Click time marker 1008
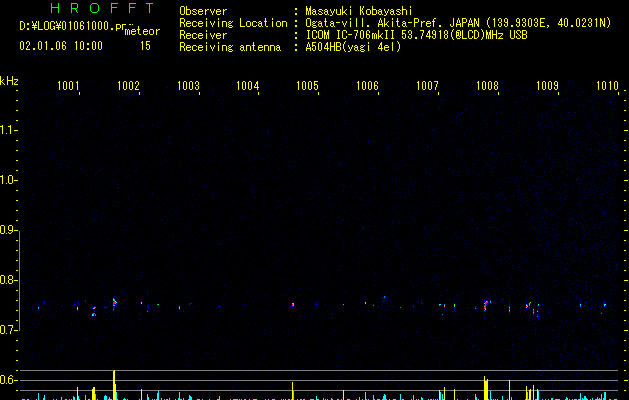Image resolution: width=629 pixels, height=400 pixels. point(487,85)
